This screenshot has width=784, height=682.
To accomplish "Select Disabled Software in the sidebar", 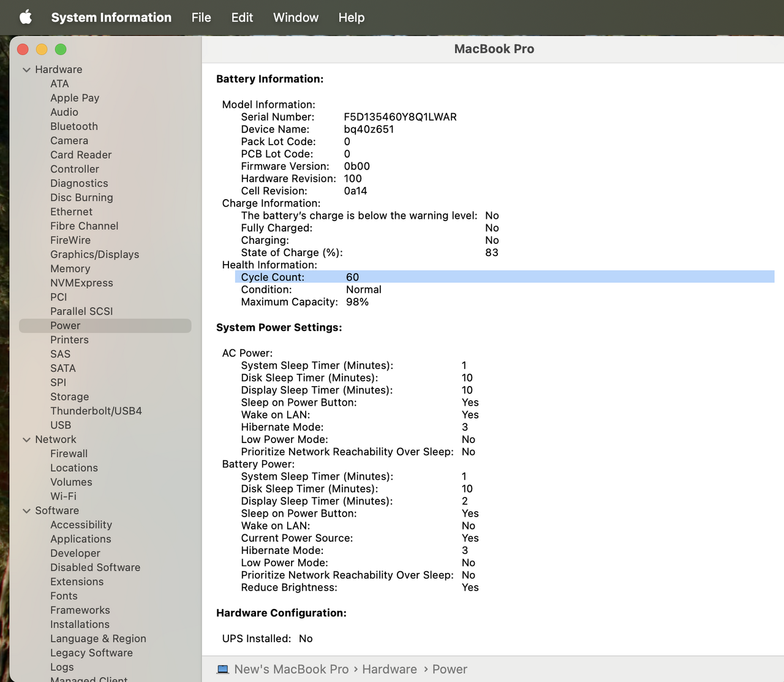I will [95, 567].
